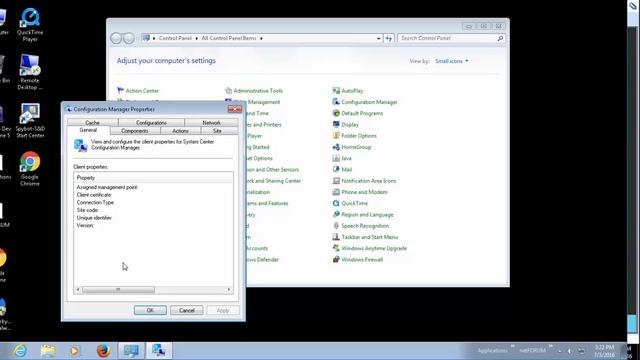The width and height of the screenshot is (640, 360).
Task: Click the Search Control Panel field
Action: 451,38
